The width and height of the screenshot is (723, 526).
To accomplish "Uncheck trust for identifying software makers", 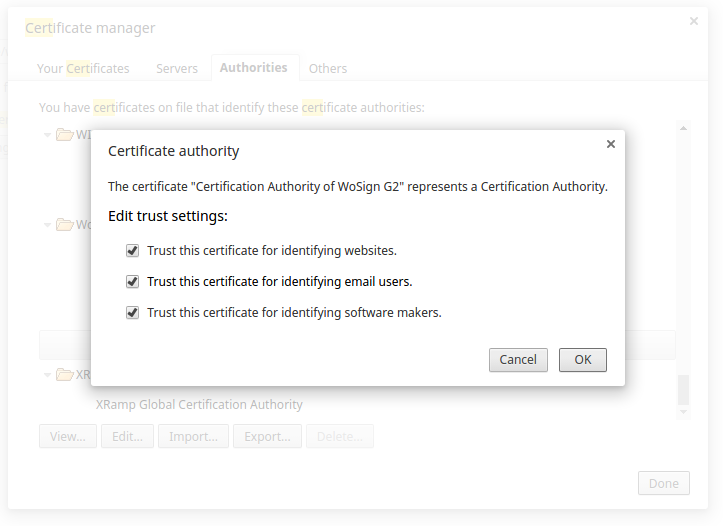I will pos(132,313).
